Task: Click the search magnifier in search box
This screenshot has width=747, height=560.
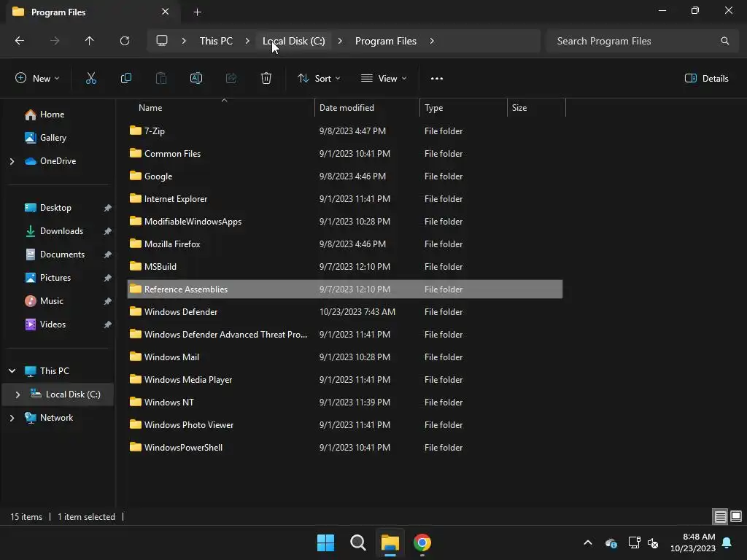Action: [x=724, y=41]
